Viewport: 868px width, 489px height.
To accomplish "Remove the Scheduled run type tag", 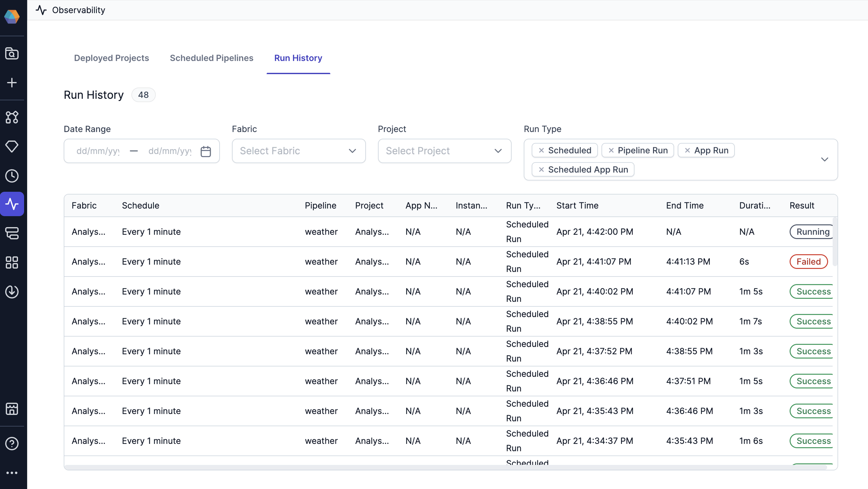I will pos(541,150).
